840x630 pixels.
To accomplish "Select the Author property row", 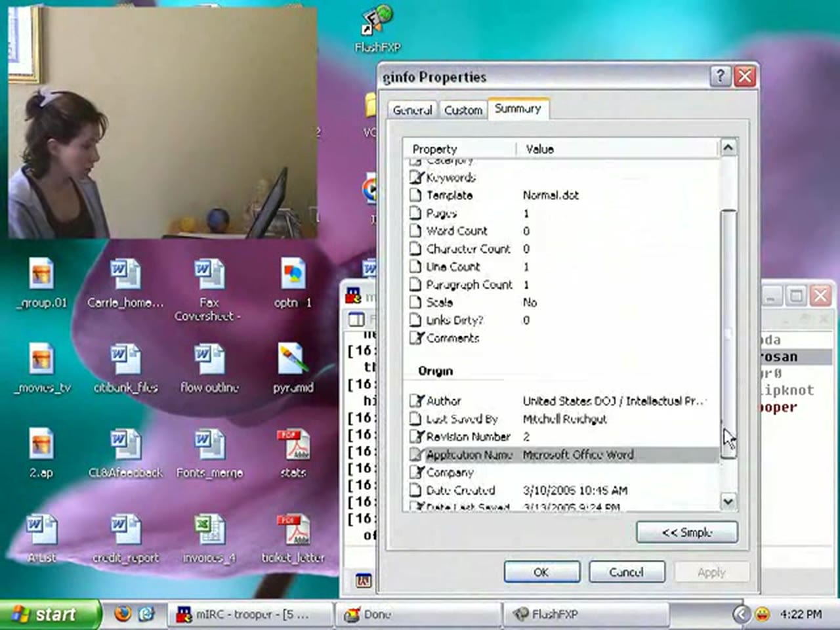I will (562, 400).
